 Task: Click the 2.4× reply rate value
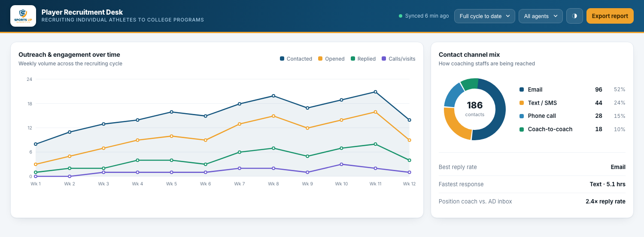point(605,201)
